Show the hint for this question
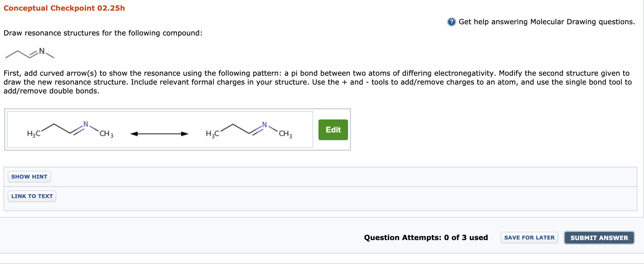This screenshot has height=272, width=644. [x=29, y=177]
